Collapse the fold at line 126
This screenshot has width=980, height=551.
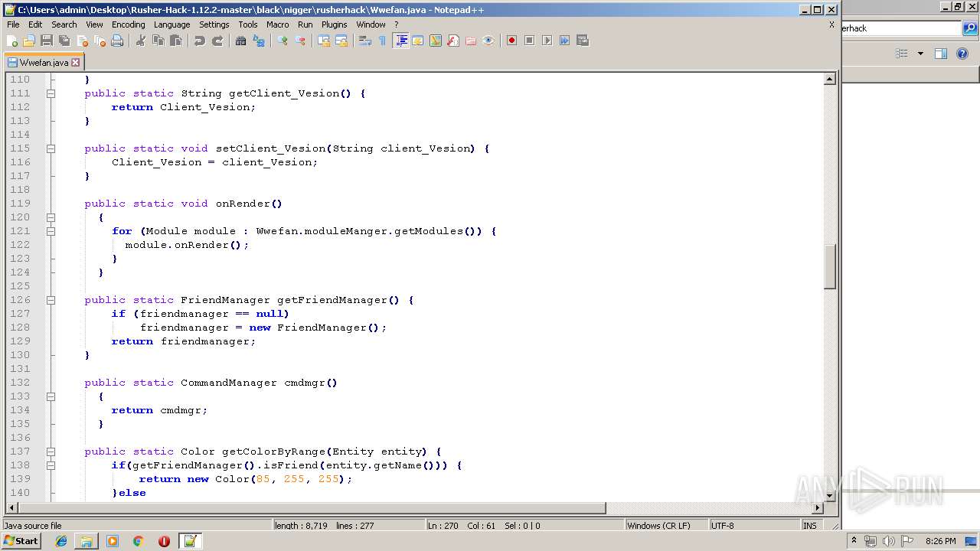click(x=51, y=300)
